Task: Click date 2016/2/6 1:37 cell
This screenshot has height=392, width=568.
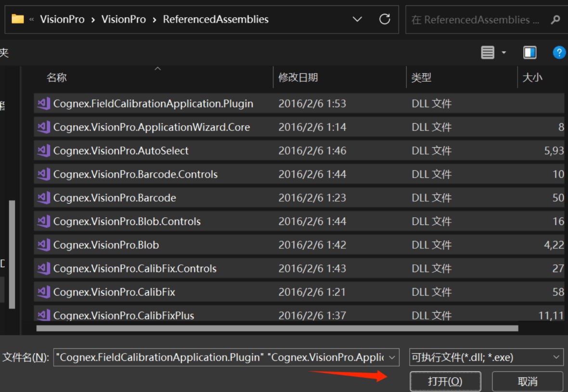Action: pyautogui.click(x=312, y=315)
